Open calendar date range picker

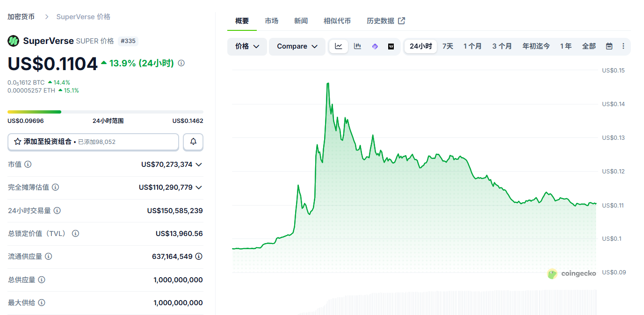tap(609, 46)
